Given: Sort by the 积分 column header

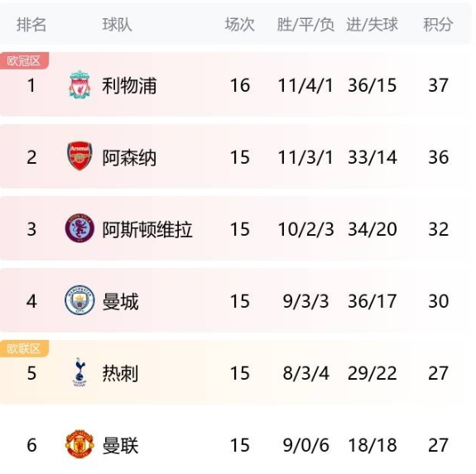Looking at the screenshot, I should click(438, 24).
